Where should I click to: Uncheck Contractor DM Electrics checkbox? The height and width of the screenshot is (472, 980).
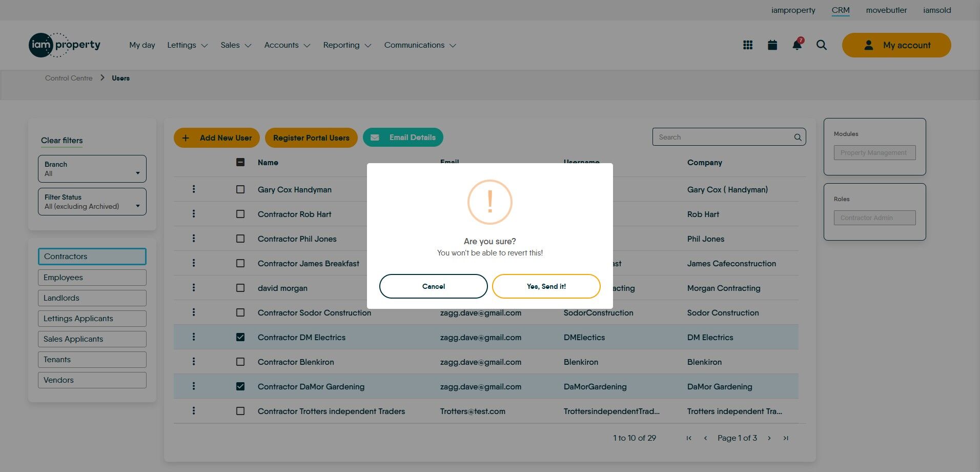point(240,337)
